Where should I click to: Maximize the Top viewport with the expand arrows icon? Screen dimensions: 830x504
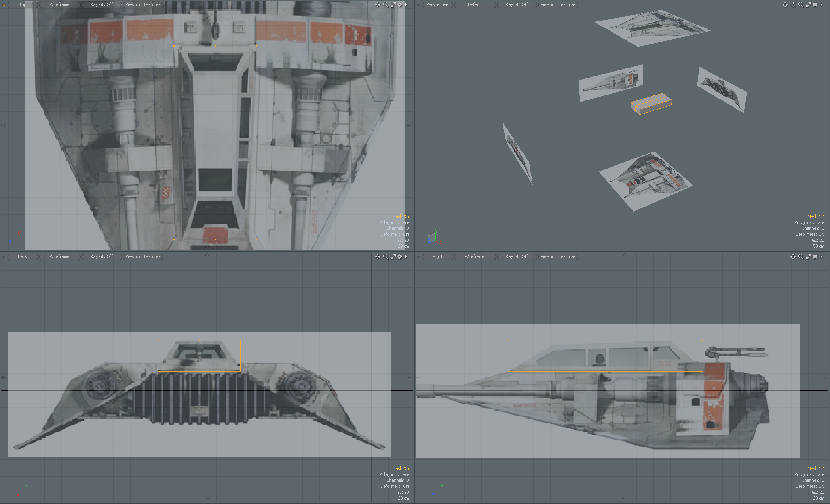pos(393,5)
